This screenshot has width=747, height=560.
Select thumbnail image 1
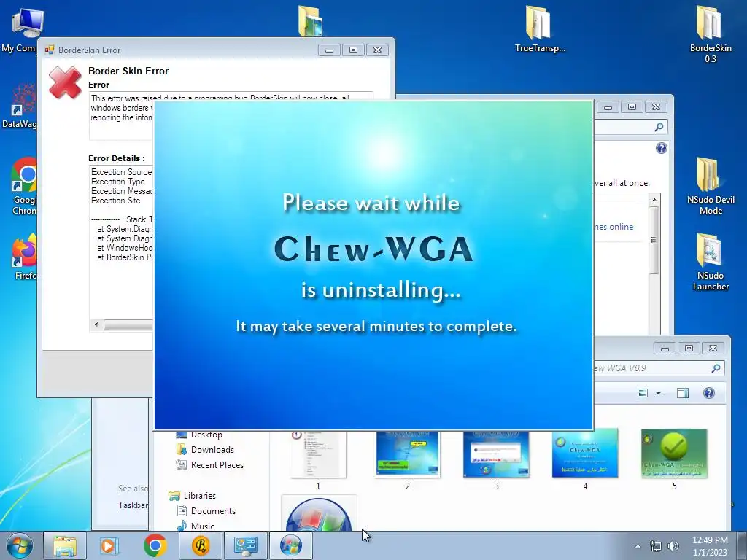[x=318, y=455]
